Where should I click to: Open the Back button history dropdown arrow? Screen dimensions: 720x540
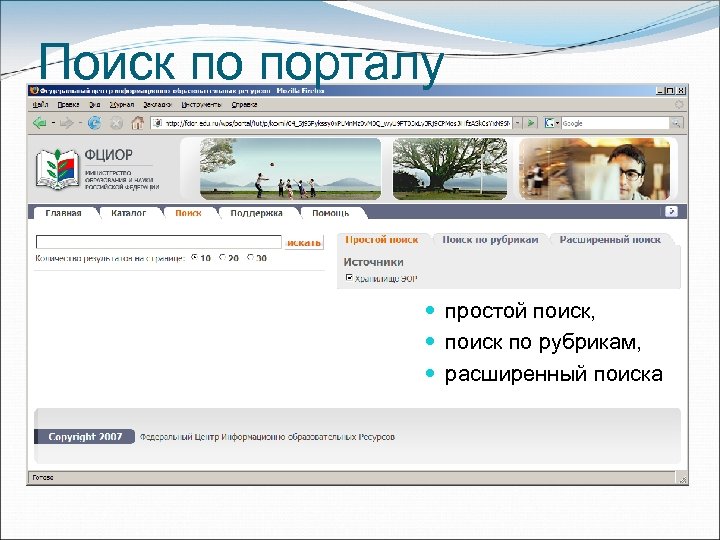click(53, 123)
